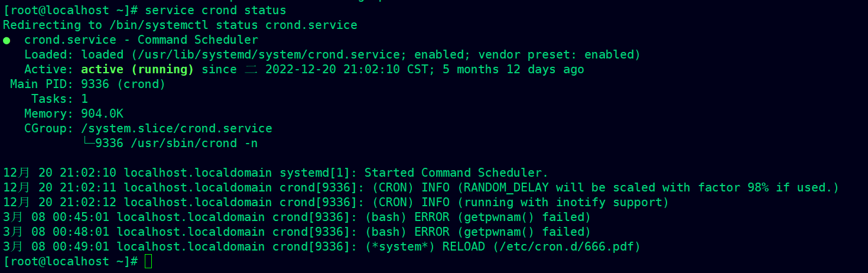The width and height of the screenshot is (868, 273).
Task: Click the "Redirecting to /bin/systemctl" line
Action: click(x=180, y=25)
